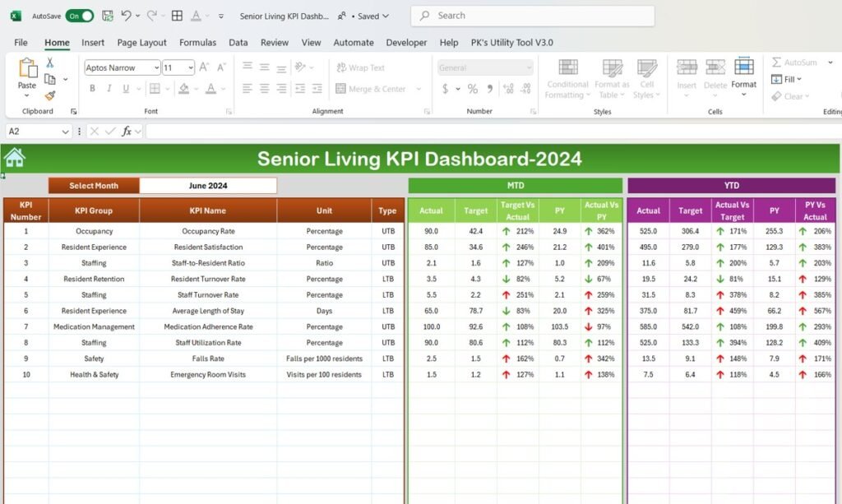Click the Select Month button
Screen dimensions: 842x504
pos(93,185)
